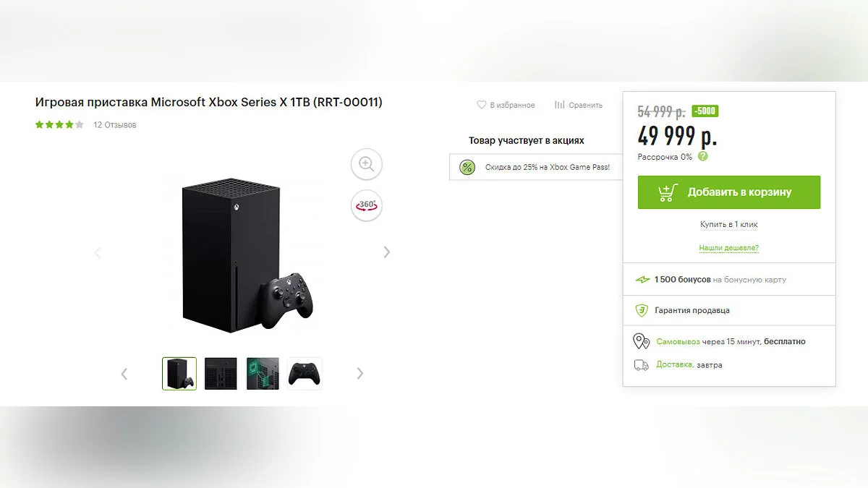Open the Нашли дешевле? link
The width and height of the screenshot is (868, 488).
tap(728, 248)
